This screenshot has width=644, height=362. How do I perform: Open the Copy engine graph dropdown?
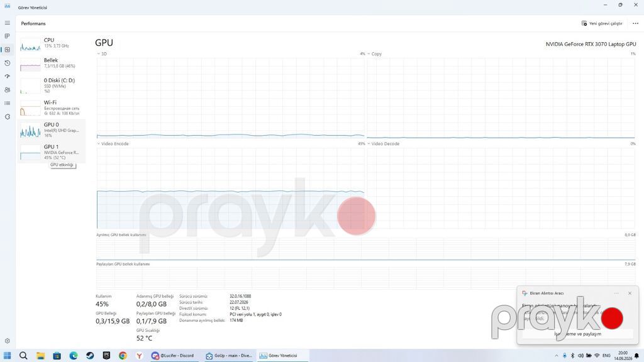tap(375, 54)
